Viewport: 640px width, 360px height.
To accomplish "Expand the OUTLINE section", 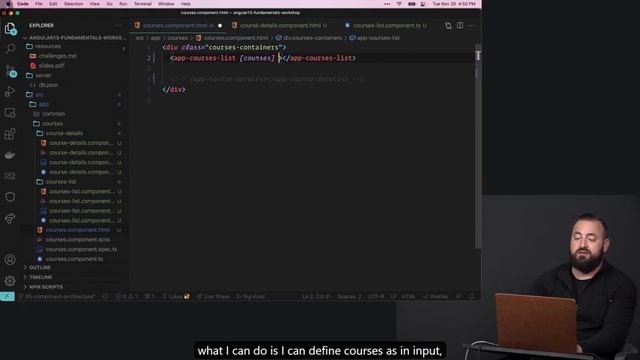I will (40, 267).
